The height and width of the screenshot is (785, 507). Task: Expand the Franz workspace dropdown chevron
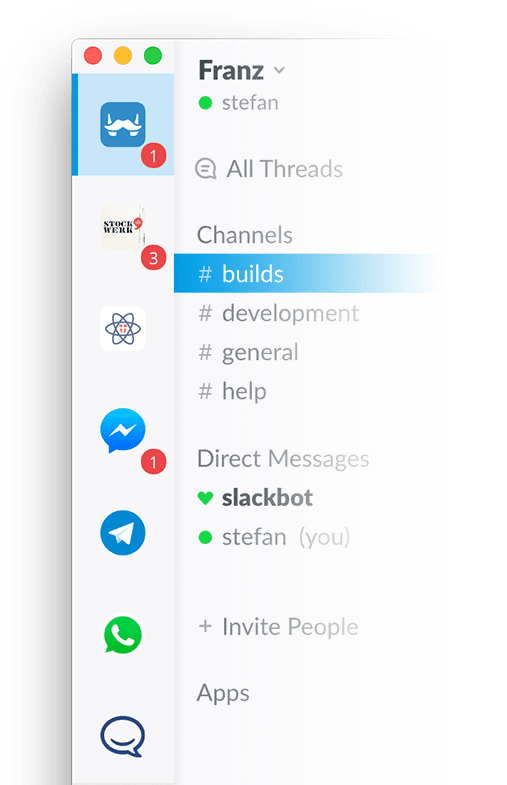[279, 70]
